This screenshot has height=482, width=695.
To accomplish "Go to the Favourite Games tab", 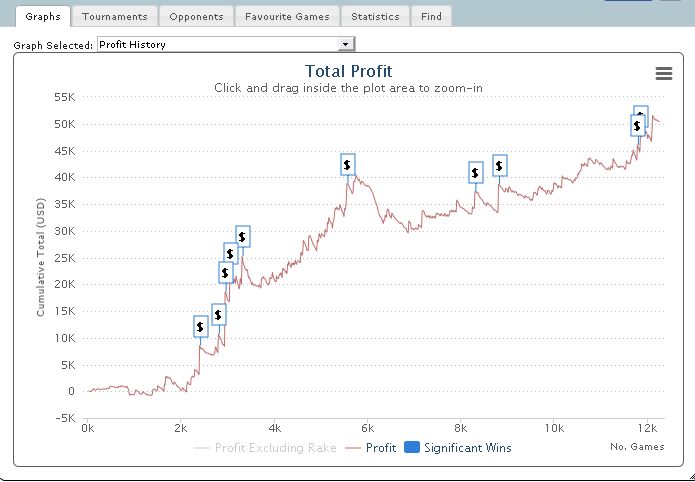I will [287, 16].
